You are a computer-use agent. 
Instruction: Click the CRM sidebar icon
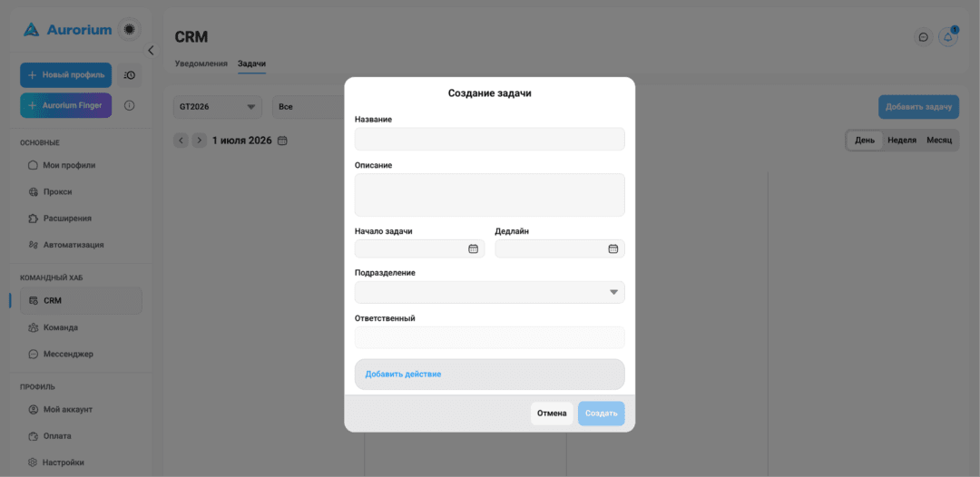[34, 300]
